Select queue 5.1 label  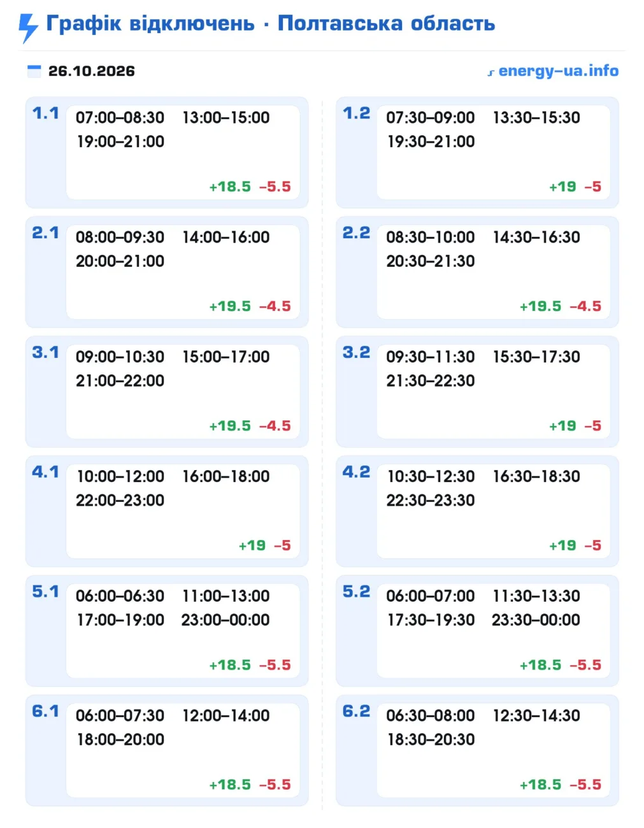click(45, 592)
